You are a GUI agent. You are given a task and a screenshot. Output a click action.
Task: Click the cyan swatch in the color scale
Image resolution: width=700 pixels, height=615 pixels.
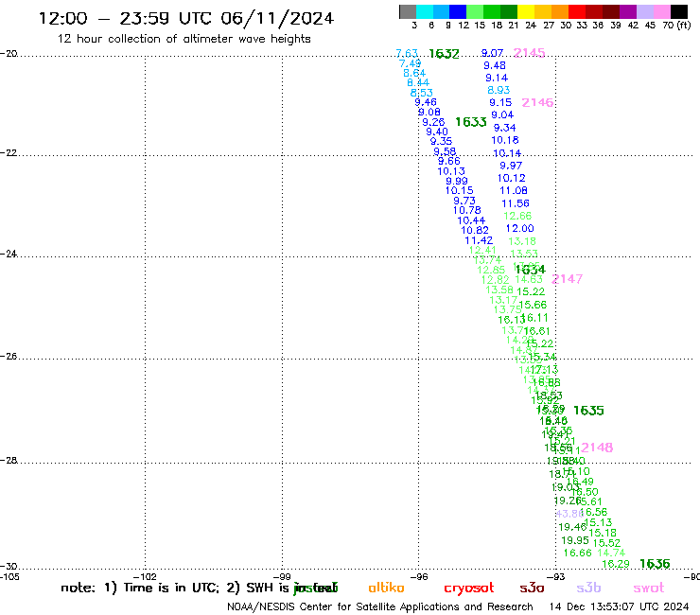(425, 11)
